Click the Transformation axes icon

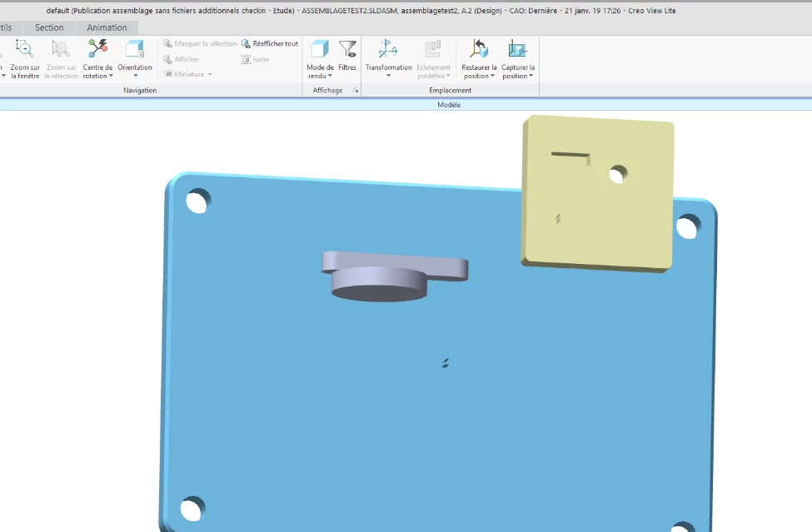[388, 49]
